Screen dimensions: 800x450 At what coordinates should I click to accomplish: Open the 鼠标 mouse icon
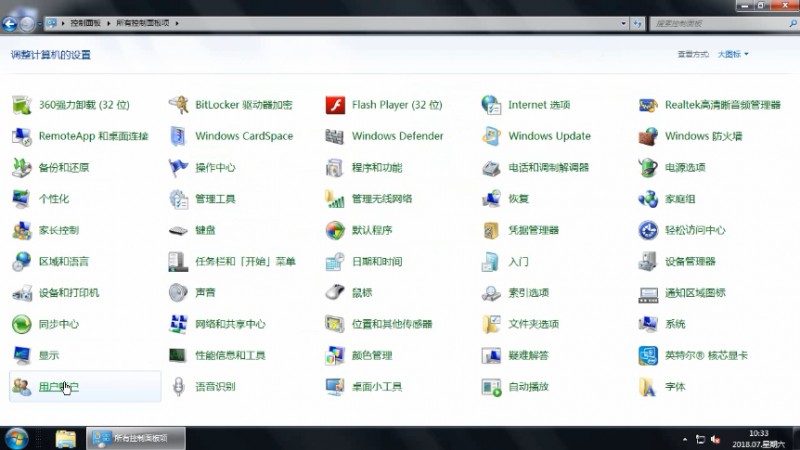point(335,292)
